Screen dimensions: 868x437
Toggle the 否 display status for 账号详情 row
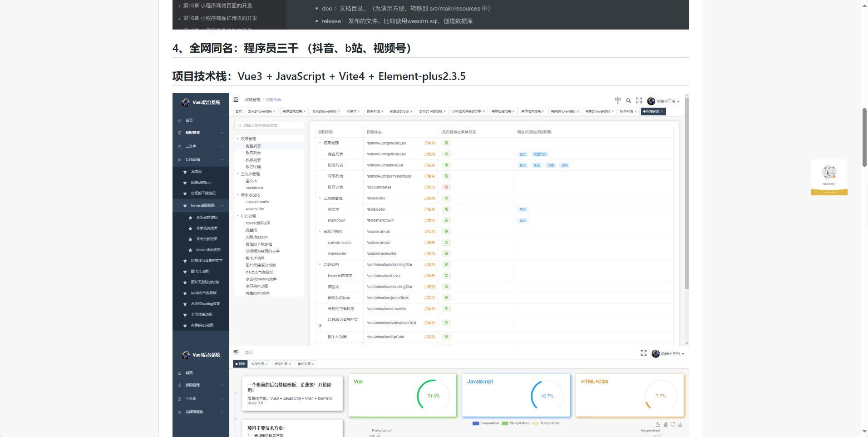click(447, 187)
